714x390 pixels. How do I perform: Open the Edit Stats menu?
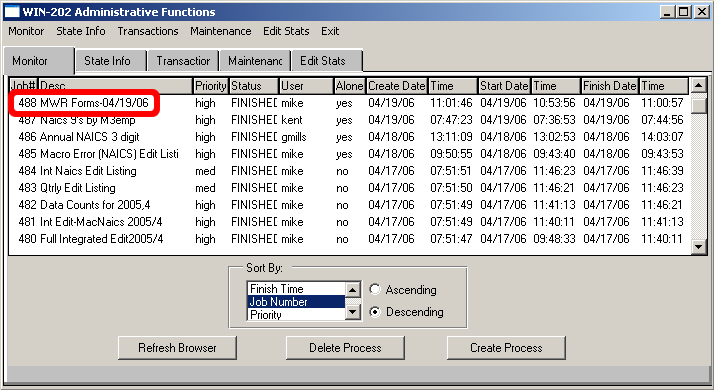[286, 31]
